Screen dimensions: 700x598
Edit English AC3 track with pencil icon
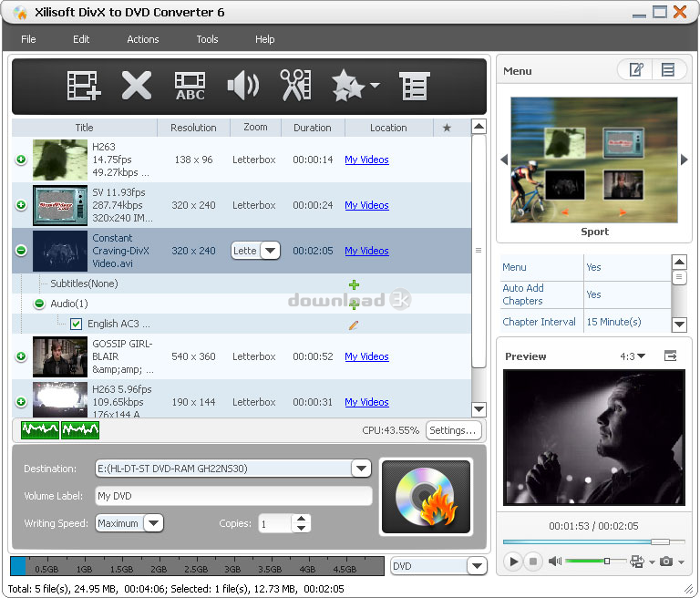pos(354,325)
